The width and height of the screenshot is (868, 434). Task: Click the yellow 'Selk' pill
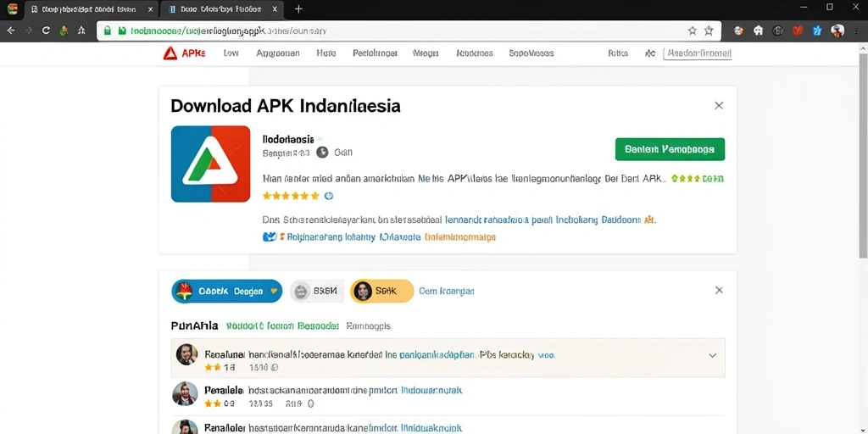382,291
